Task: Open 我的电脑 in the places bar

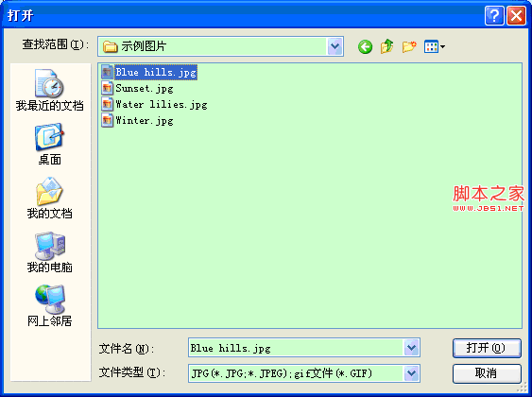Action: [x=49, y=252]
